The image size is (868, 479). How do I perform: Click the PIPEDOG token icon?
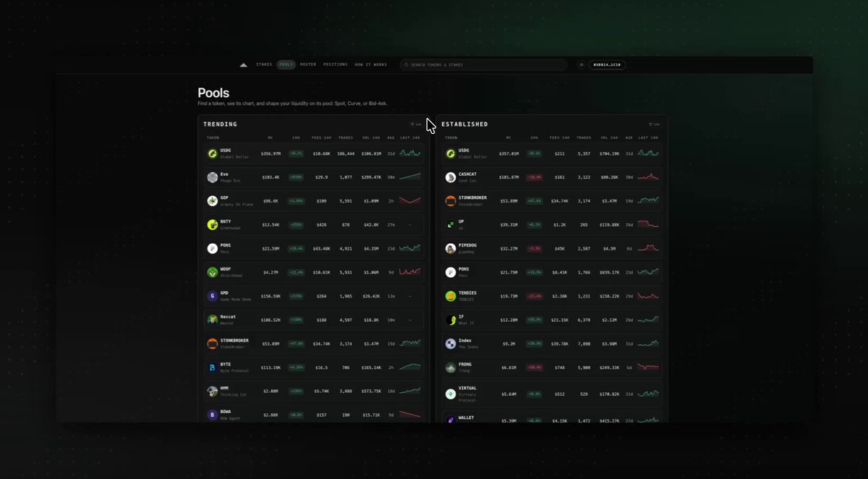pos(451,248)
